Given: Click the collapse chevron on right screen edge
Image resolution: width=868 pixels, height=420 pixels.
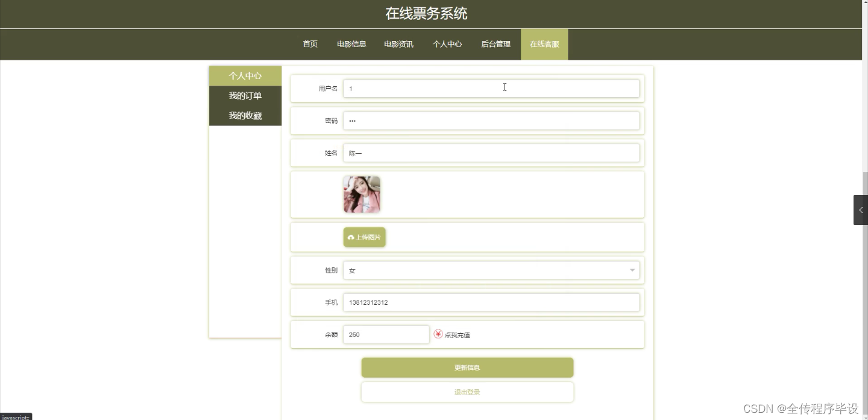Looking at the screenshot, I should tap(860, 209).
